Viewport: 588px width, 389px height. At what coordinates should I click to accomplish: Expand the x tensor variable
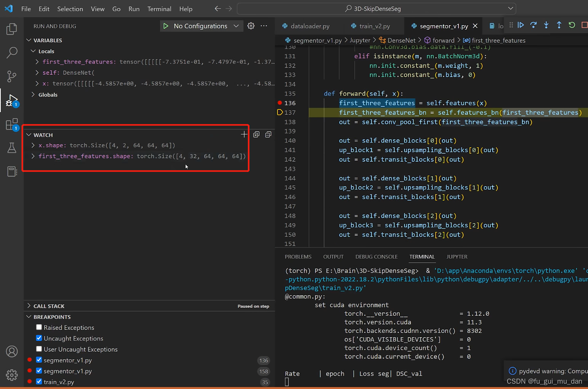click(x=37, y=84)
